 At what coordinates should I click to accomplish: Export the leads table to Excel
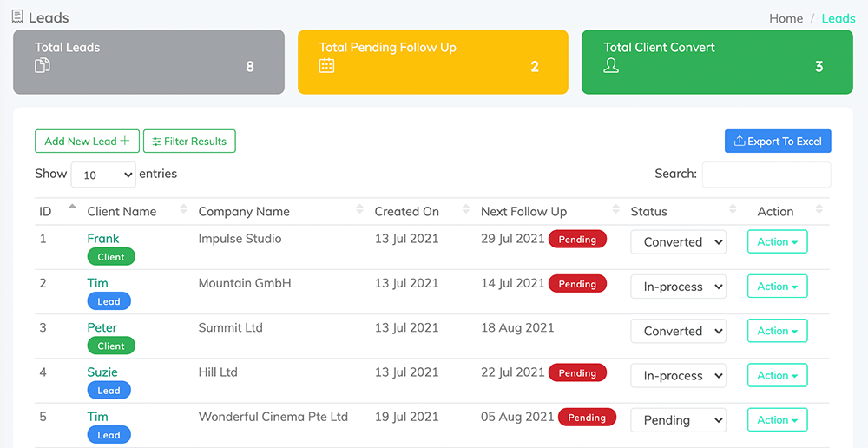click(x=778, y=142)
